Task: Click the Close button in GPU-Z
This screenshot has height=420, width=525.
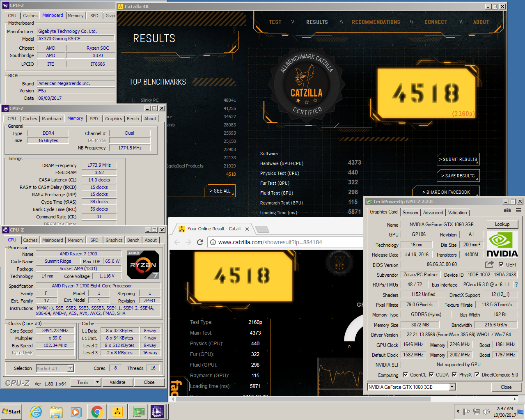Action: (x=506, y=387)
